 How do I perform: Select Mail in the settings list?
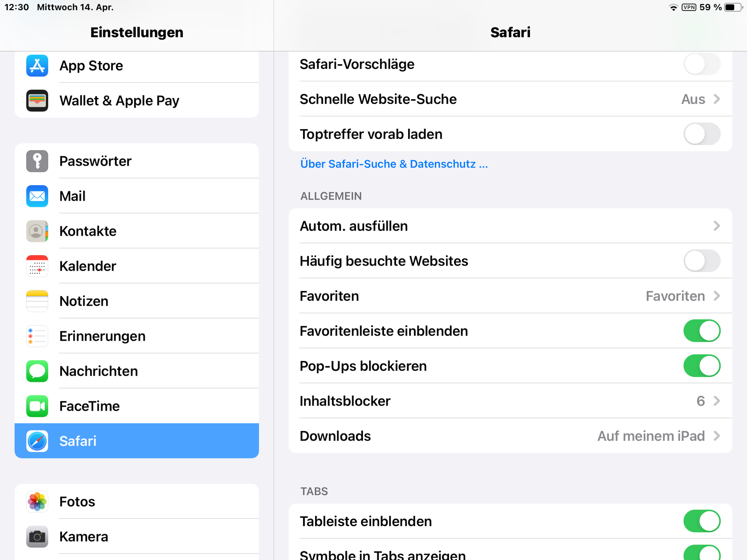137,196
